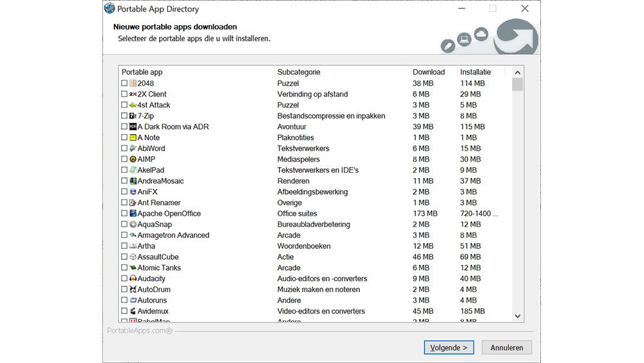The height and width of the screenshot is (363, 644).
Task: Check the Avidemux checkbox
Action: tap(124, 311)
